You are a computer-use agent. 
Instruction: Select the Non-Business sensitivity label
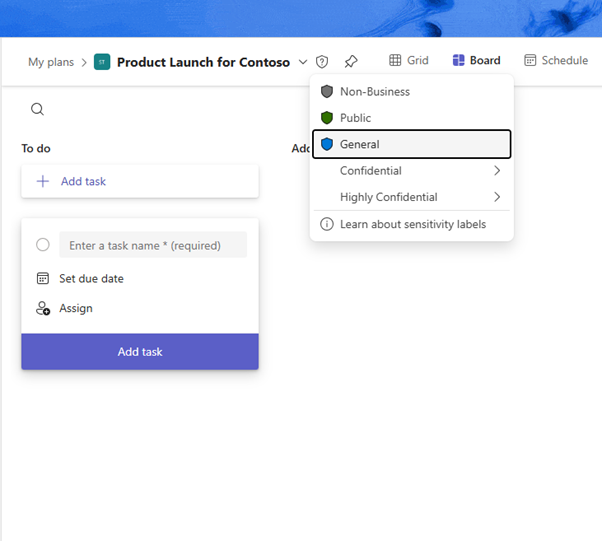[412, 91]
